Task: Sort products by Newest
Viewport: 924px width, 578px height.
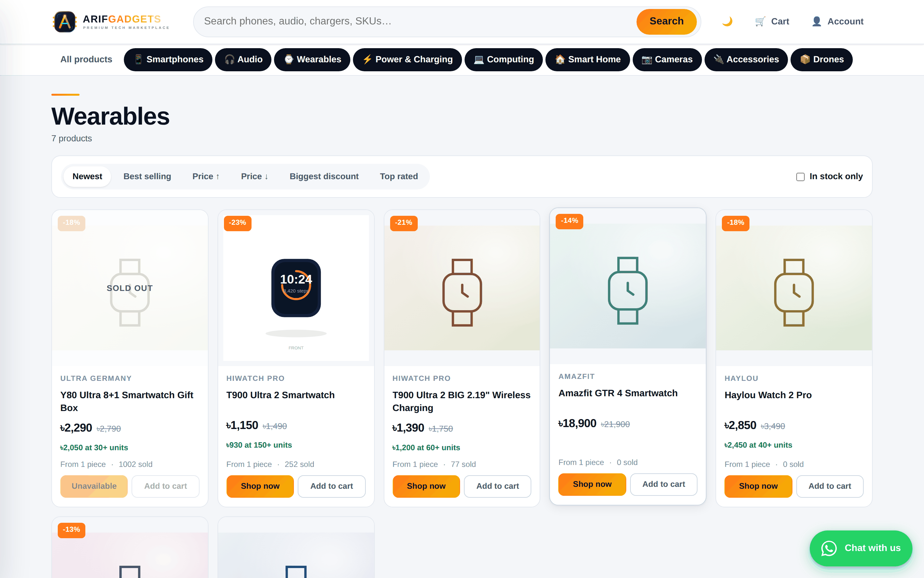Action: pyautogui.click(x=88, y=177)
